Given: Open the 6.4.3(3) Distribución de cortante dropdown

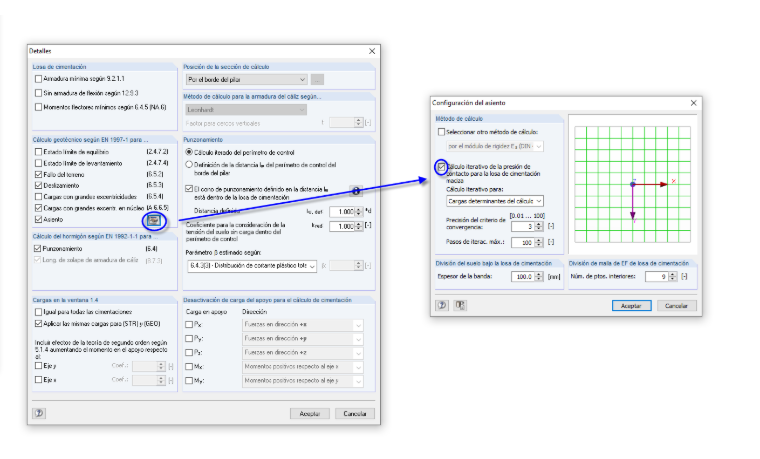Looking at the screenshot, I should pyautogui.click(x=252, y=266).
